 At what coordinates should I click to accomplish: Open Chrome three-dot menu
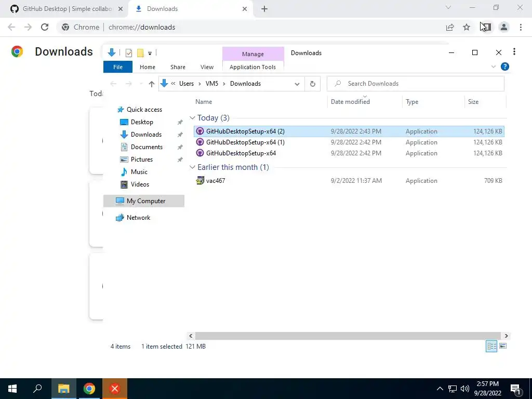[x=521, y=27]
